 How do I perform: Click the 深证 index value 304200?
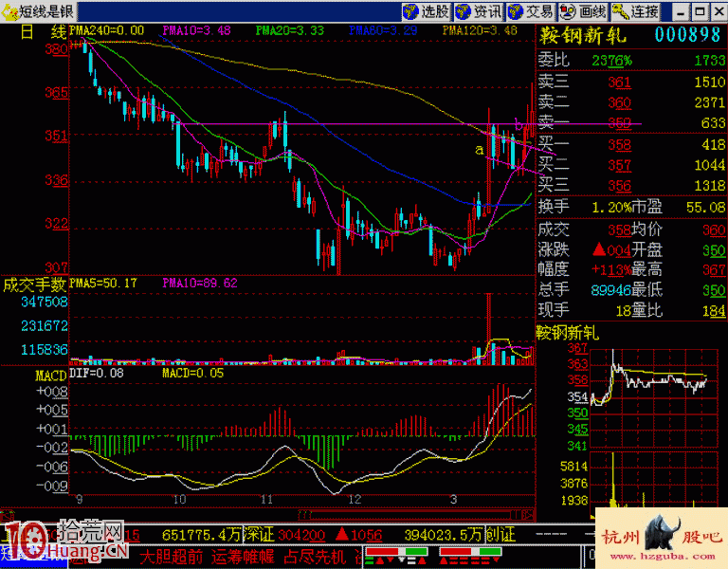coord(301,535)
